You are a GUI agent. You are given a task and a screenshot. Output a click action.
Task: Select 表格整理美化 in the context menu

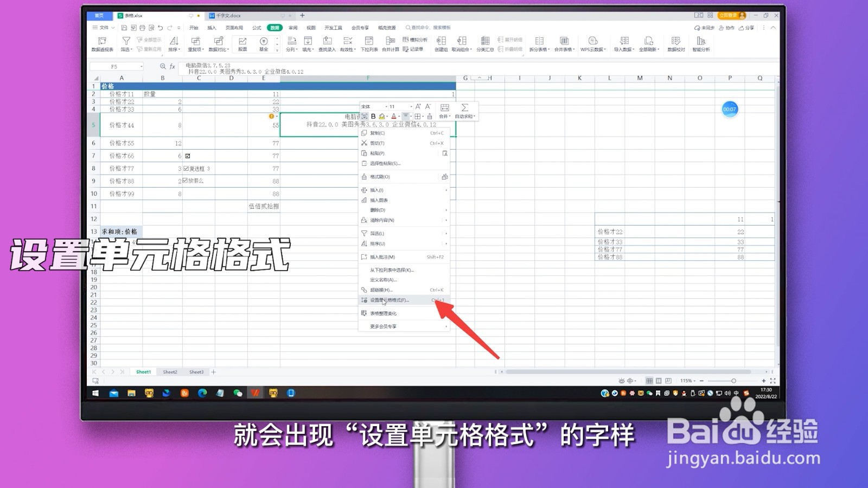(x=404, y=313)
